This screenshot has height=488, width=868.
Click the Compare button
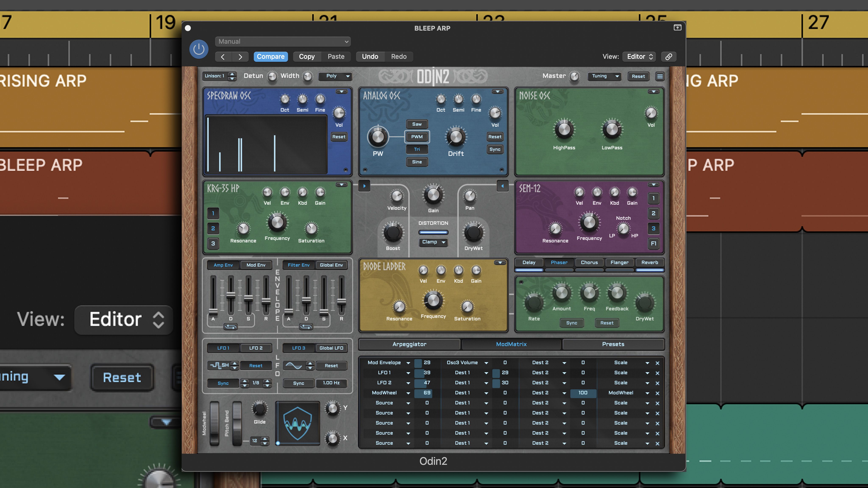tap(271, 57)
